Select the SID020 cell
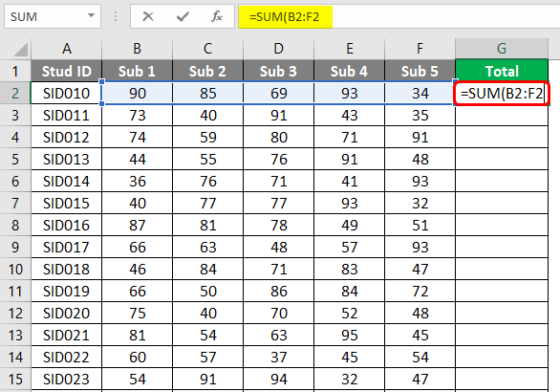560x392 pixels. (67, 313)
